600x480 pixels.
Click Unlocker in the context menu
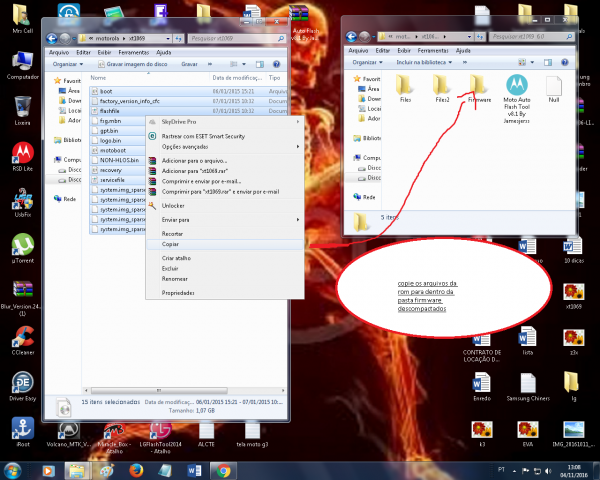[x=160, y=204]
